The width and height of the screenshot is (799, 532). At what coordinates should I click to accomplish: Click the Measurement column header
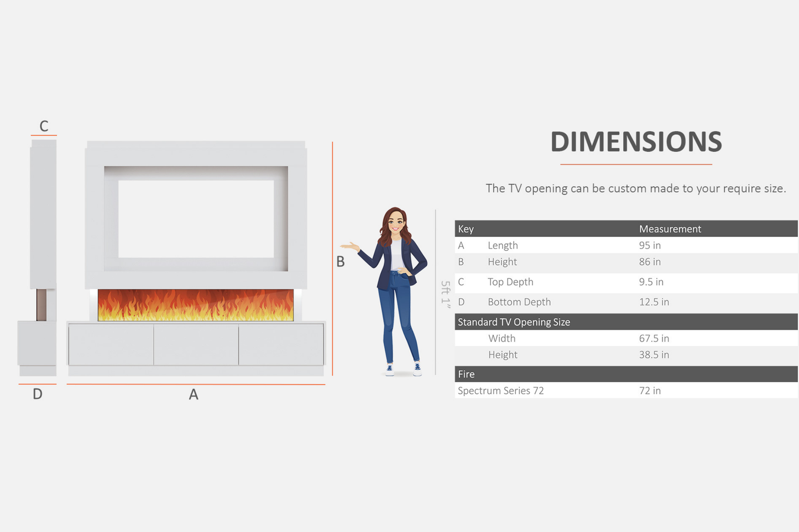click(670, 229)
